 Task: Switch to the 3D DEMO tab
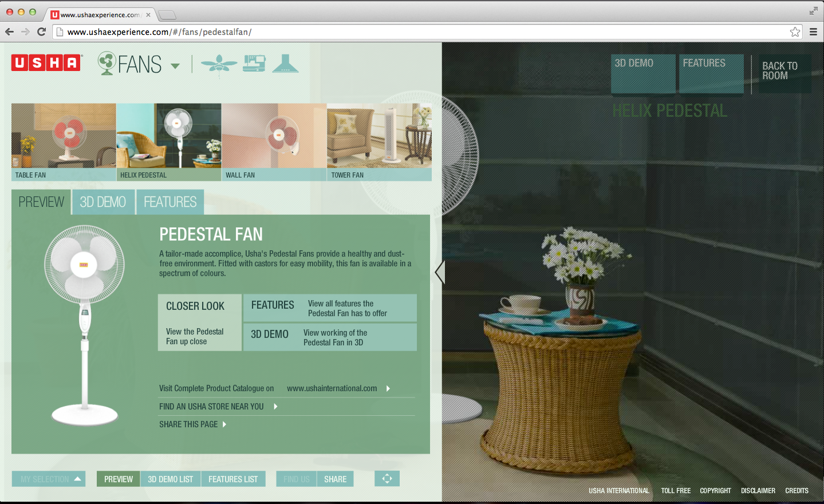(x=103, y=202)
